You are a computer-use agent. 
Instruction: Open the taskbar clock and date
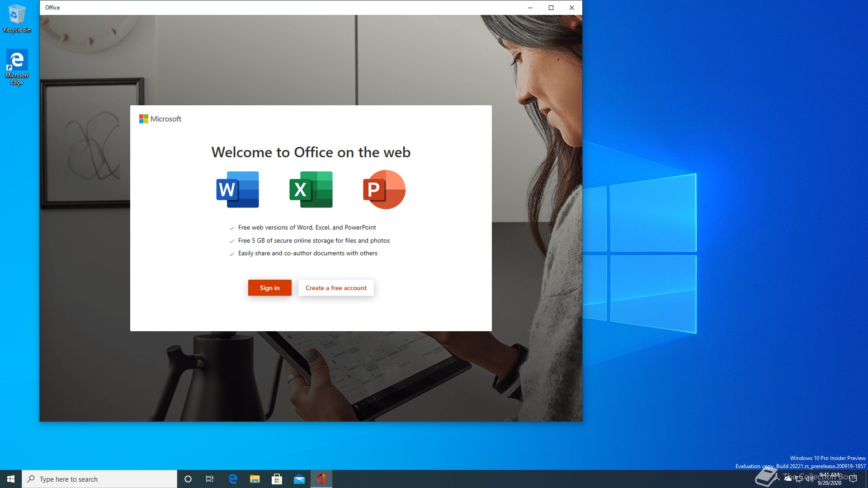(x=830, y=479)
